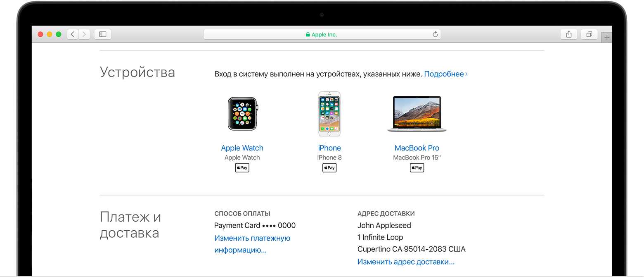This screenshot has width=644, height=277.
Task: Click the Apple Pay badge under iPhone
Action: click(329, 168)
